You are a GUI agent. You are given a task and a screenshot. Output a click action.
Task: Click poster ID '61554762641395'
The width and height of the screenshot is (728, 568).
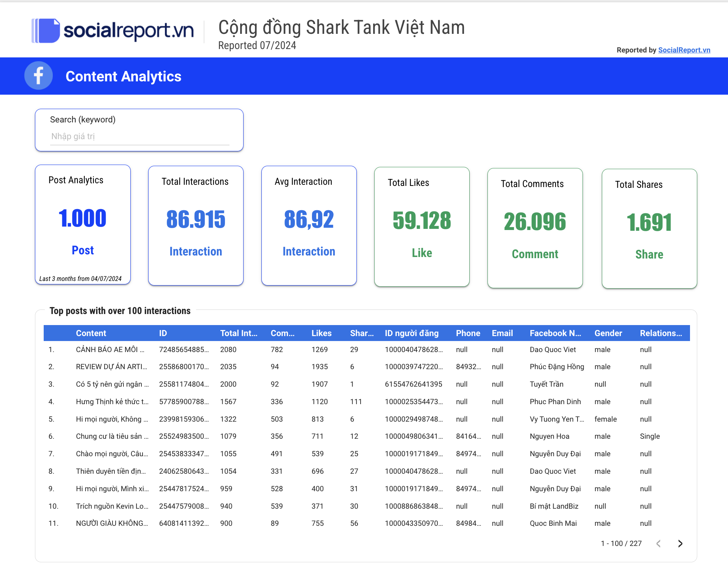tap(413, 384)
